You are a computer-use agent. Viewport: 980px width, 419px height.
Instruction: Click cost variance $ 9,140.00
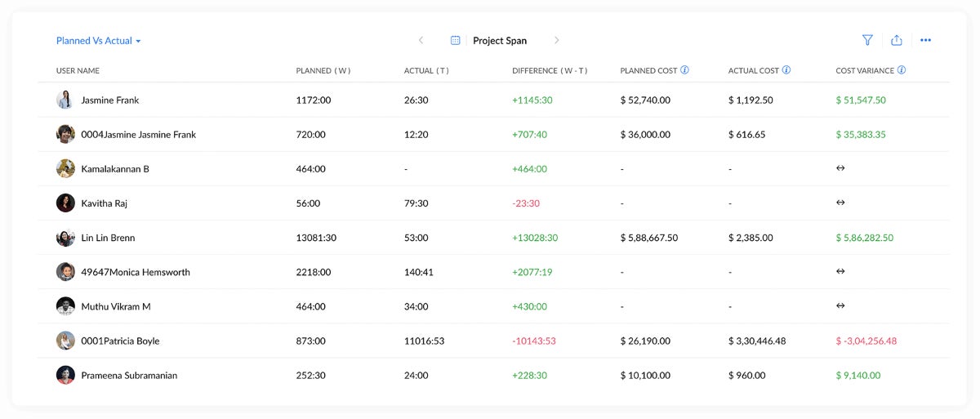coord(858,376)
